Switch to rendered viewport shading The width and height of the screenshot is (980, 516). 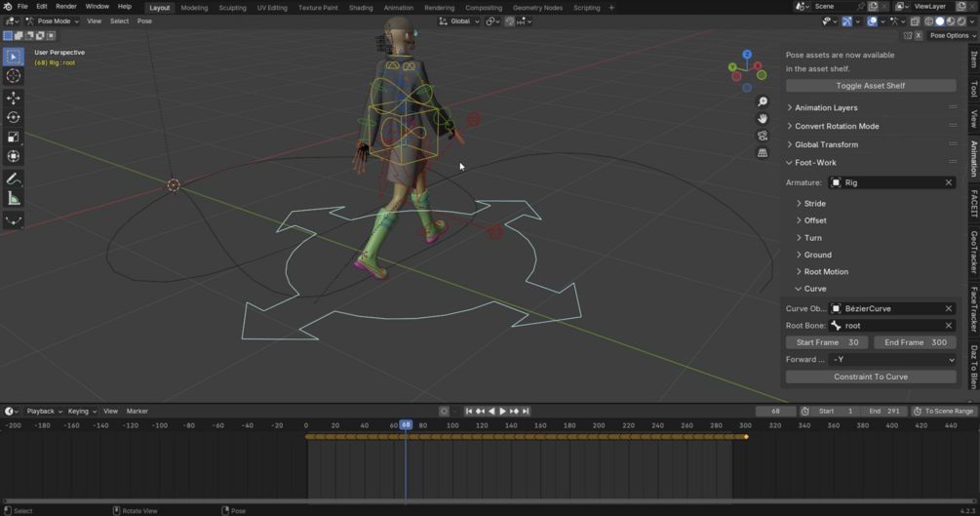click(x=961, y=21)
